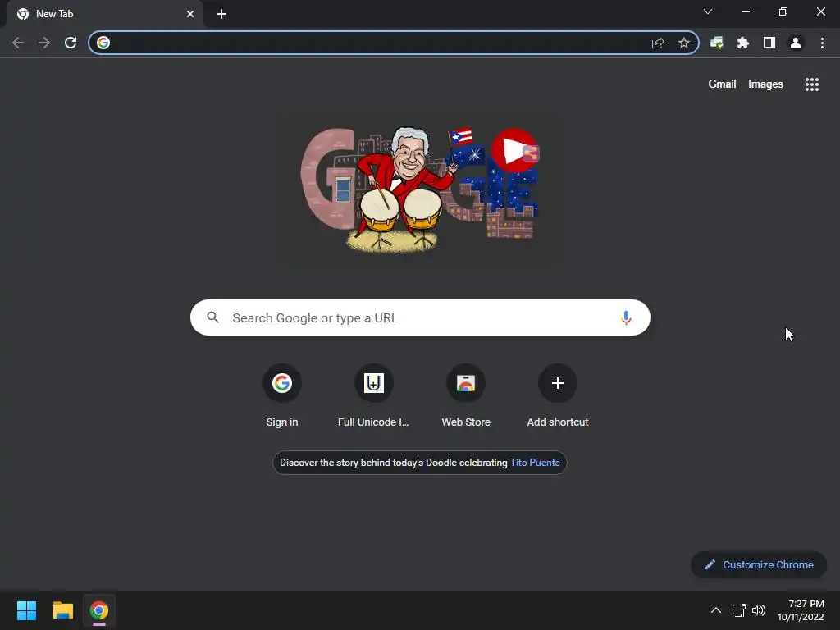Open the Extensions puzzle piece menu
840x630 pixels.
pos(742,43)
